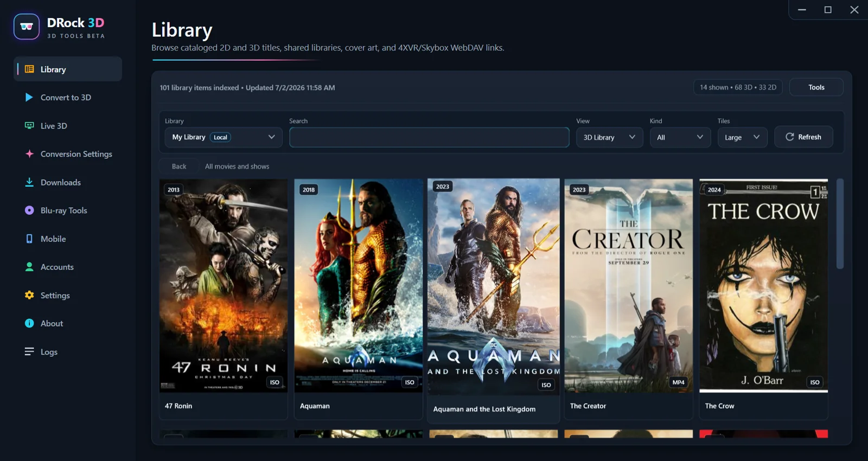Click the ISO badge on The Crow
The width and height of the screenshot is (868, 461).
[x=815, y=382]
